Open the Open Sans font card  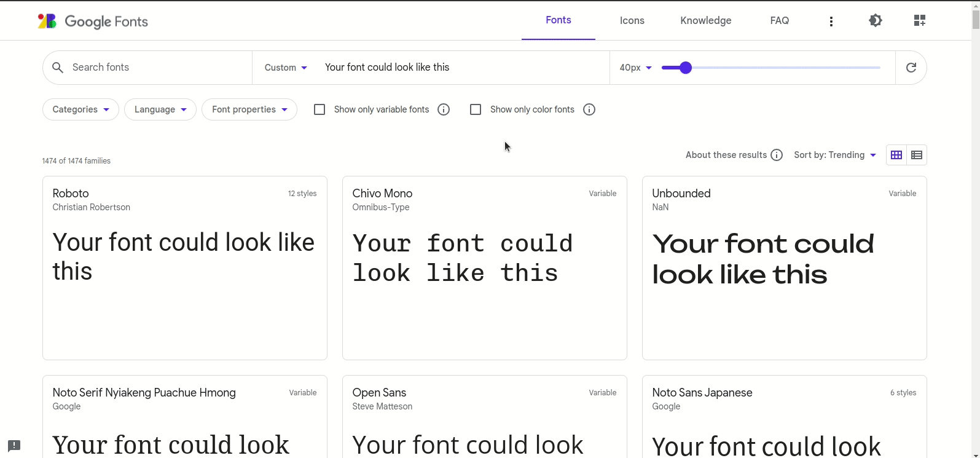pos(485,417)
